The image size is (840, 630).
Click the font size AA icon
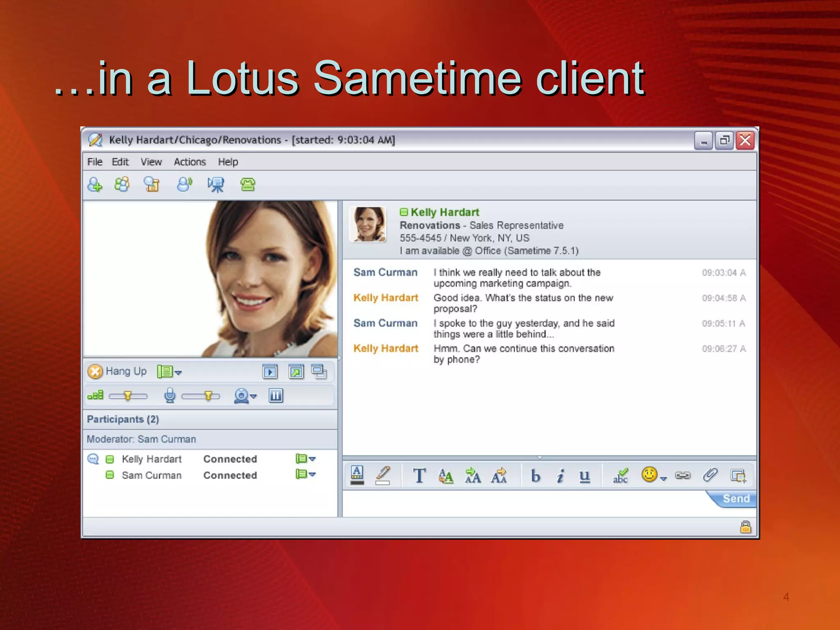[x=446, y=476]
